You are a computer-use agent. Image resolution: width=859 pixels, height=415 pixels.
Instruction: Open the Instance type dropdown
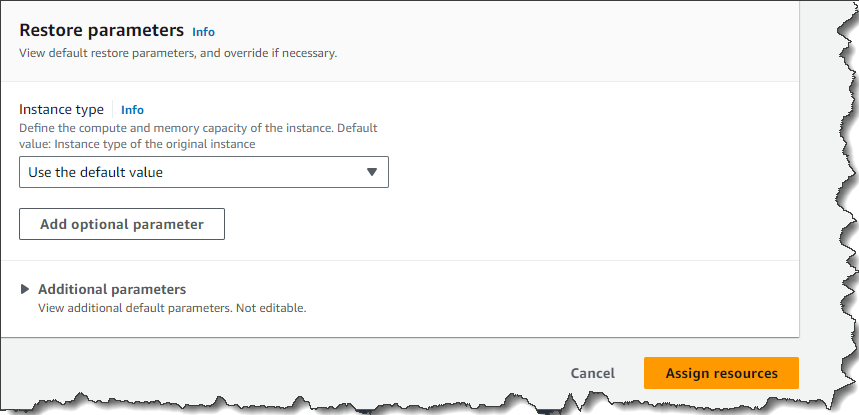tap(204, 172)
